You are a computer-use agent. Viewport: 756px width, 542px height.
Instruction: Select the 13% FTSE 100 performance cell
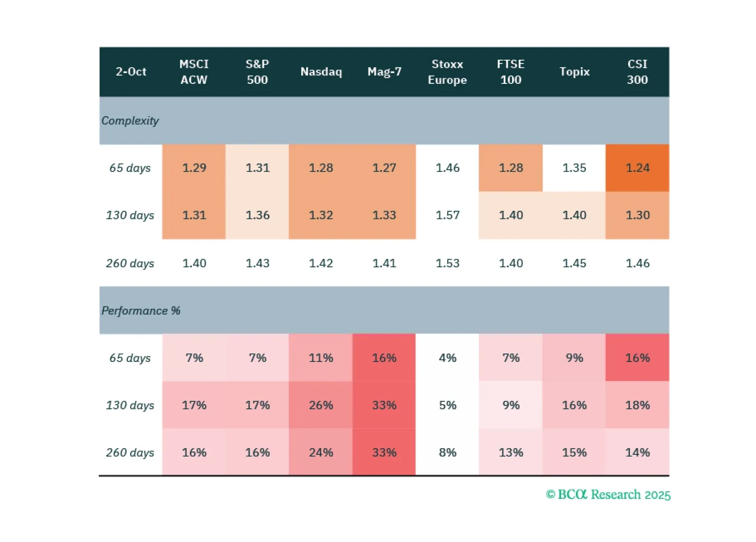(x=511, y=452)
